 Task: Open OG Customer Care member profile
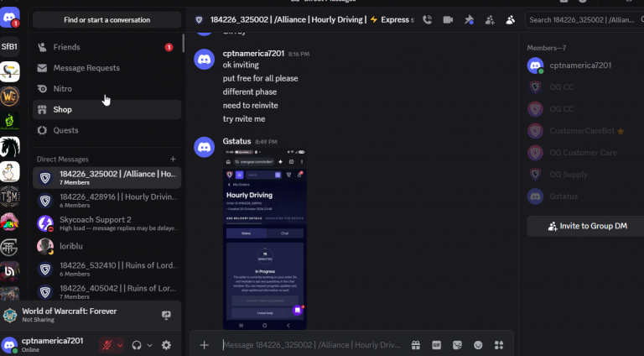click(584, 153)
